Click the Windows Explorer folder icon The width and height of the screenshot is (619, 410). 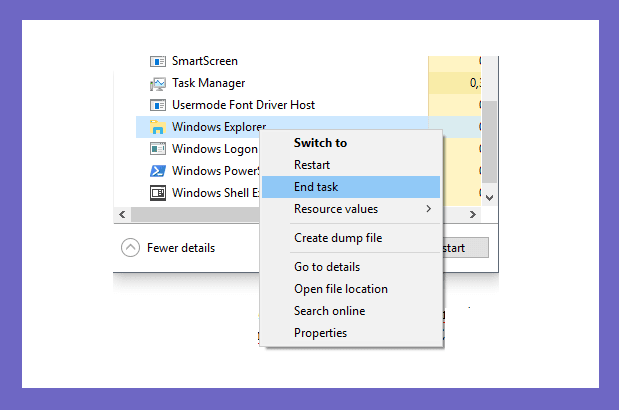(x=158, y=127)
